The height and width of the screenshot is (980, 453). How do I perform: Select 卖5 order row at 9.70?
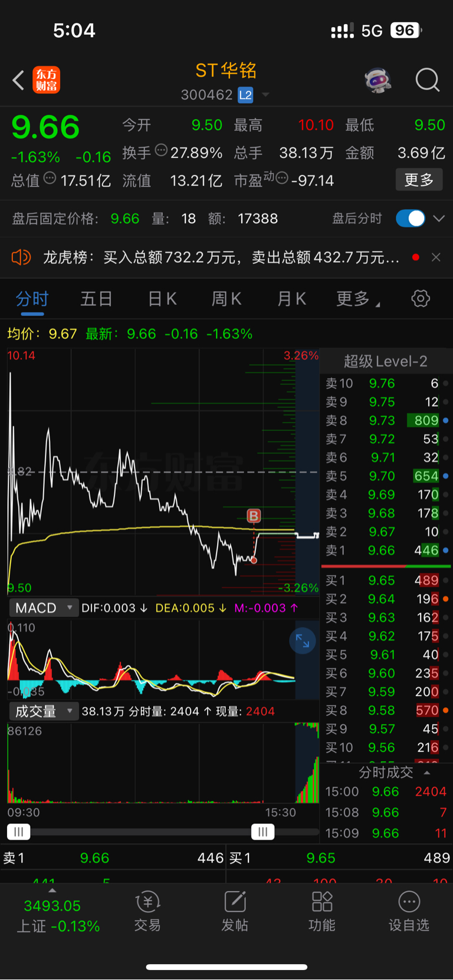(387, 476)
